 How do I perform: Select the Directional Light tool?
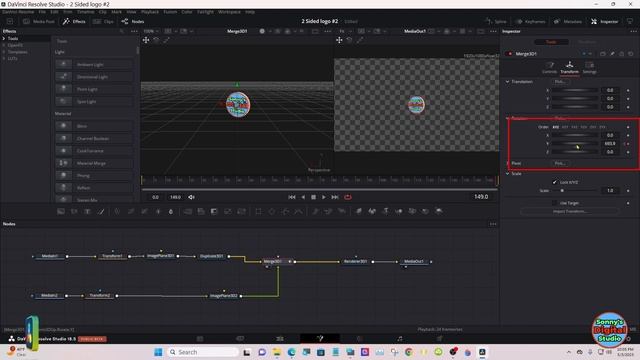click(x=94, y=77)
